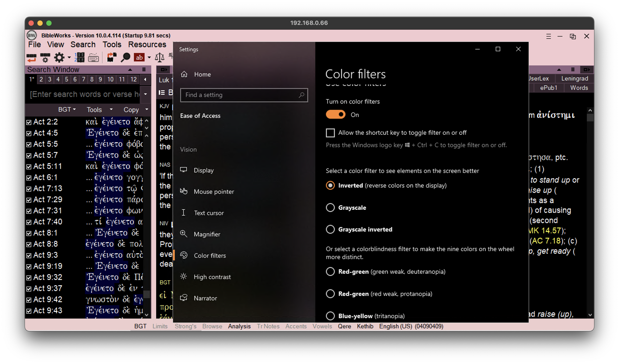
Task: Click the analysis pane layout toggle icon
Action: coord(587,70)
